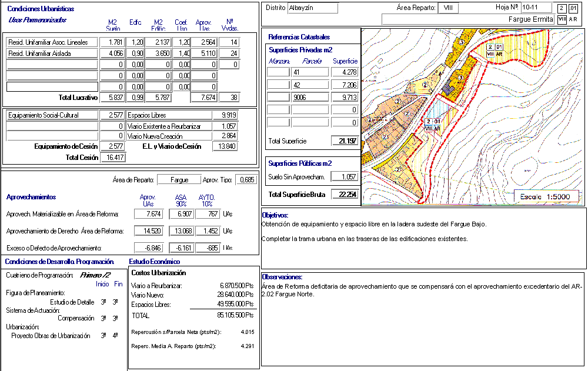
Task: Select deficit AYTO value -685
Action: coord(208,248)
